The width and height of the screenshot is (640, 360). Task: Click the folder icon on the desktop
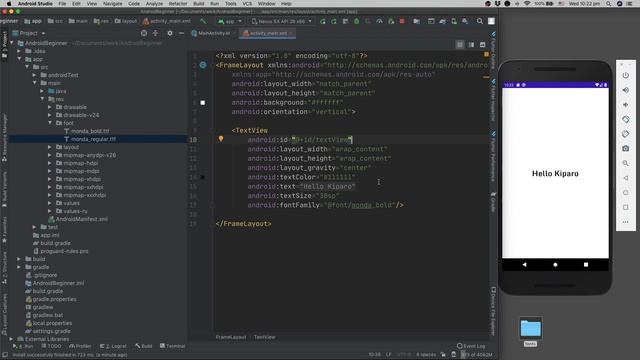(531, 329)
